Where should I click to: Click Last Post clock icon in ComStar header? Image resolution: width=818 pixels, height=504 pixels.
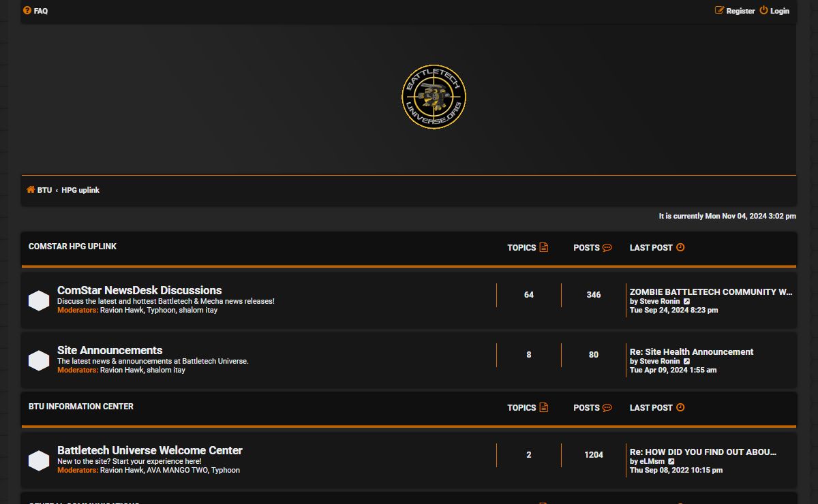pyautogui.click(x=680, y=247)
